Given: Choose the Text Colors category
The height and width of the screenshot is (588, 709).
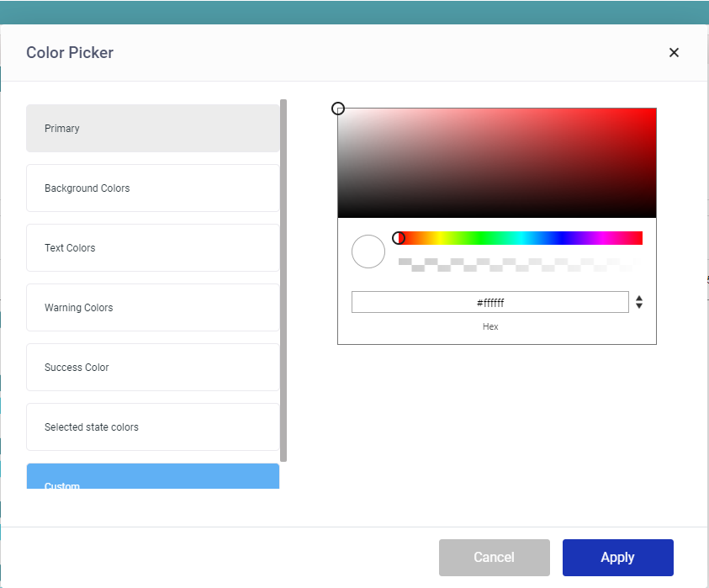Looking at the screenshot, I should click(x=152, y=248).
